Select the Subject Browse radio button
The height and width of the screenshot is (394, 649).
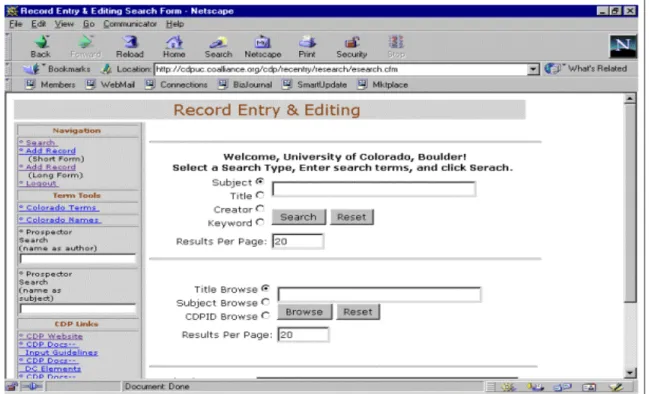pos(266,302)
